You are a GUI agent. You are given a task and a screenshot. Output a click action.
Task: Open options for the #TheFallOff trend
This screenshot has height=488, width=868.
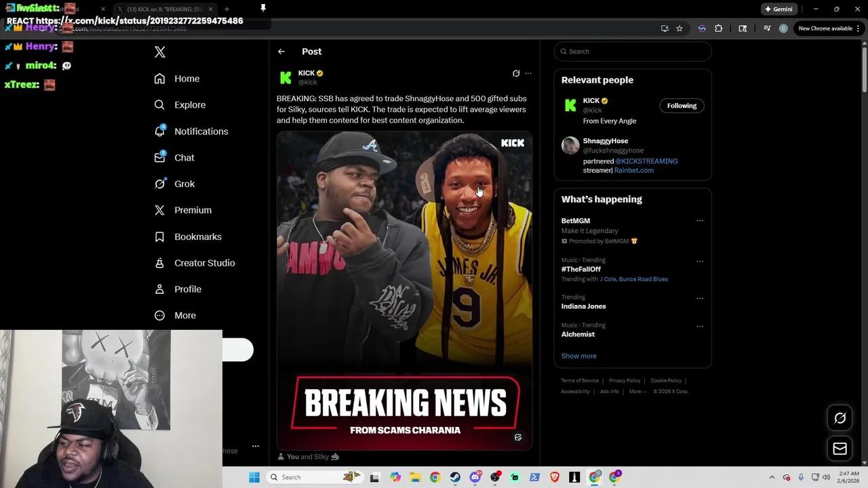(x=700, y=261)
